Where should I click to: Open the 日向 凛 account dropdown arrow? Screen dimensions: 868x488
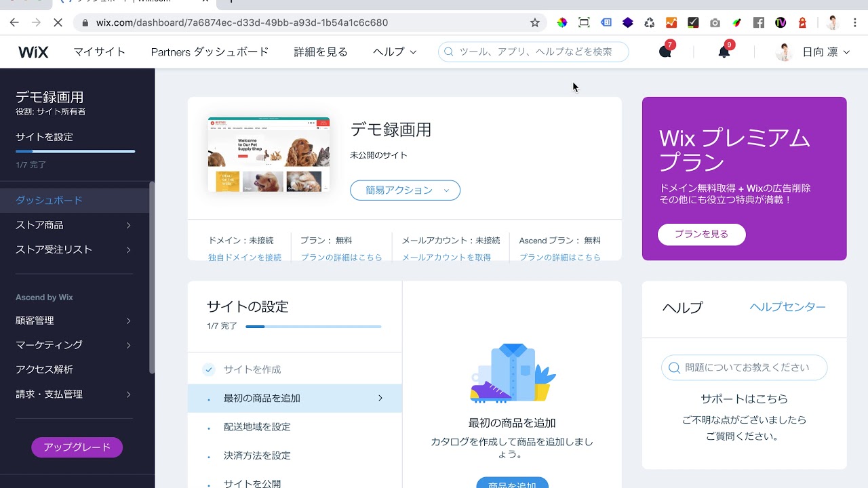[x=846, y=52]
